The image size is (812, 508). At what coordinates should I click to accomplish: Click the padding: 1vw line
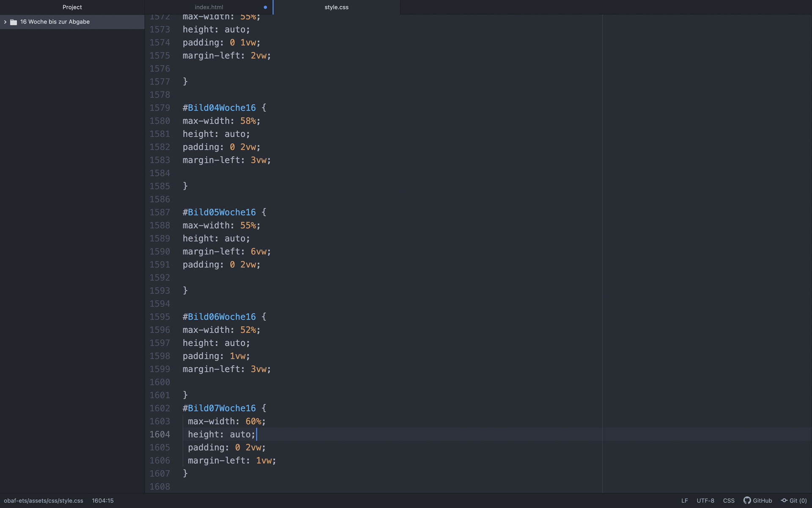tap(216, 356)
